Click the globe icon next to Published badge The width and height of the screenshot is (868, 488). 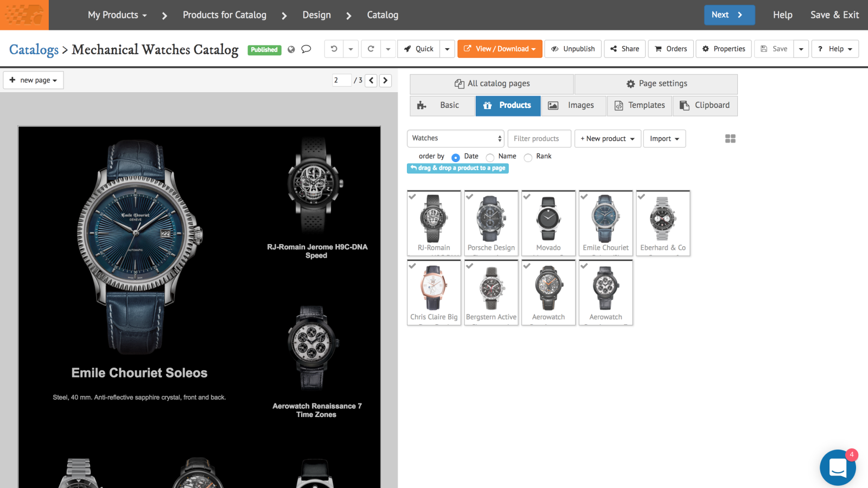pos(292,49)
